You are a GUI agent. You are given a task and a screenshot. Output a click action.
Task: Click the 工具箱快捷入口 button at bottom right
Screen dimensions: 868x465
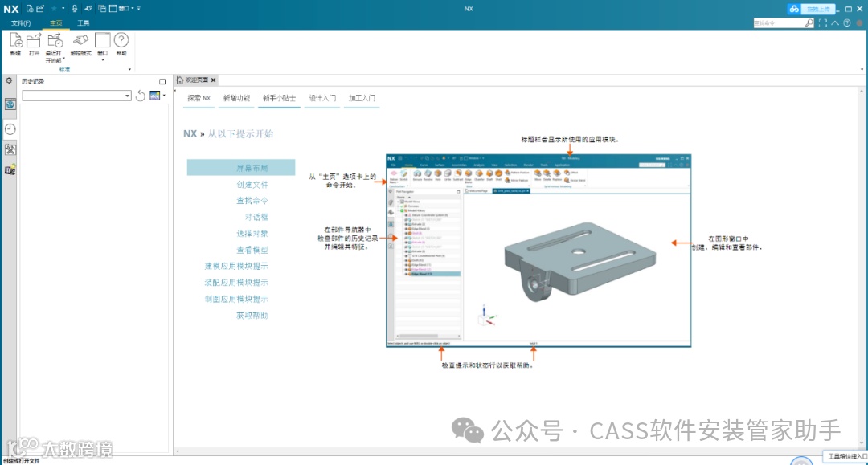click(x=847, y=456)
